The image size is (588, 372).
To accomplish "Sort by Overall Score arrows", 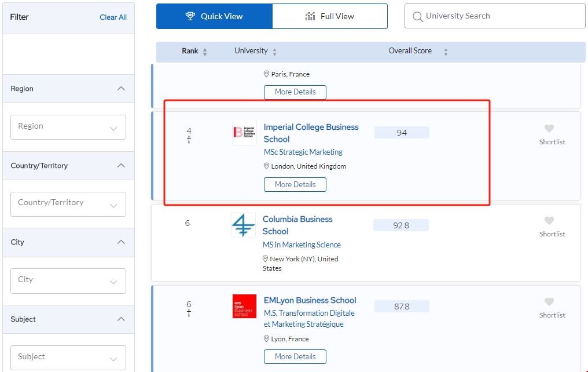I will pyautogui.click(x=446, y=52).
